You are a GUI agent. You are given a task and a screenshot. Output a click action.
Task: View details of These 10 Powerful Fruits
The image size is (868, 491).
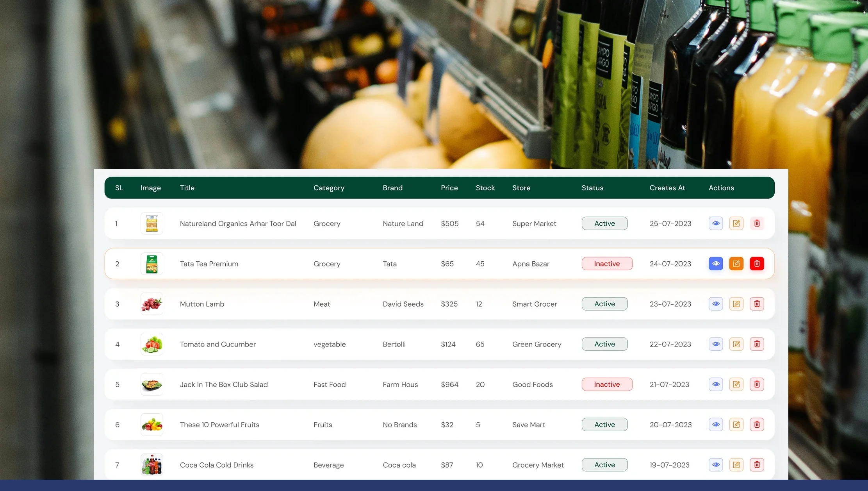coord(715,424)
